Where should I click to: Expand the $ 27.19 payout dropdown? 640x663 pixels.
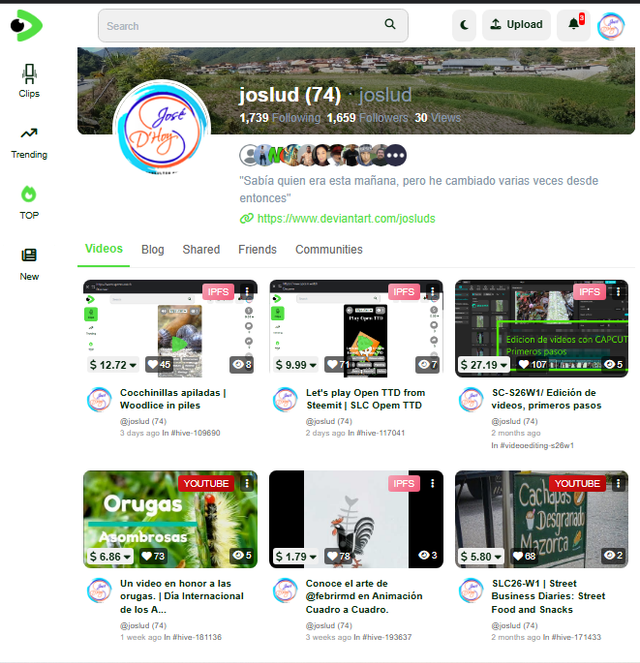[x=484, y=364]
